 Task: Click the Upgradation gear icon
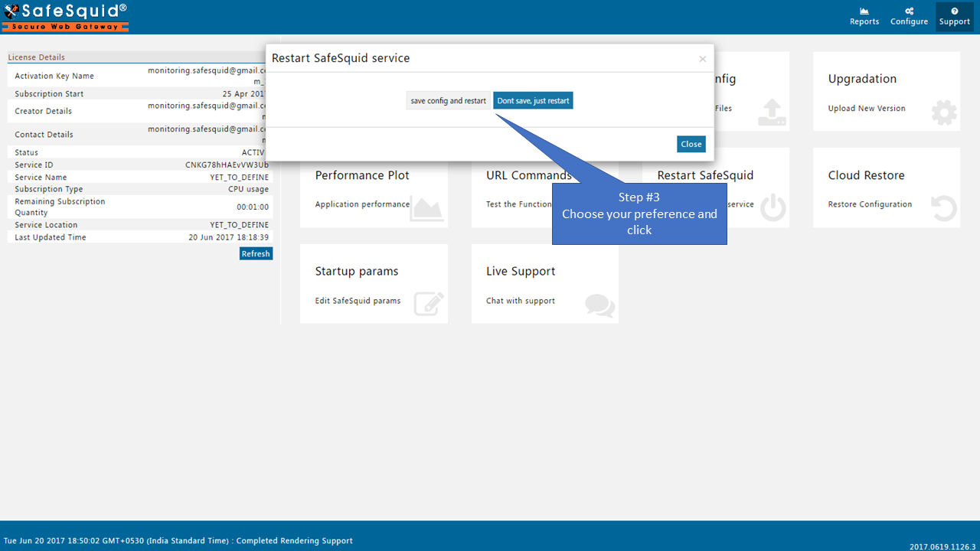click(x=944, y=112)
